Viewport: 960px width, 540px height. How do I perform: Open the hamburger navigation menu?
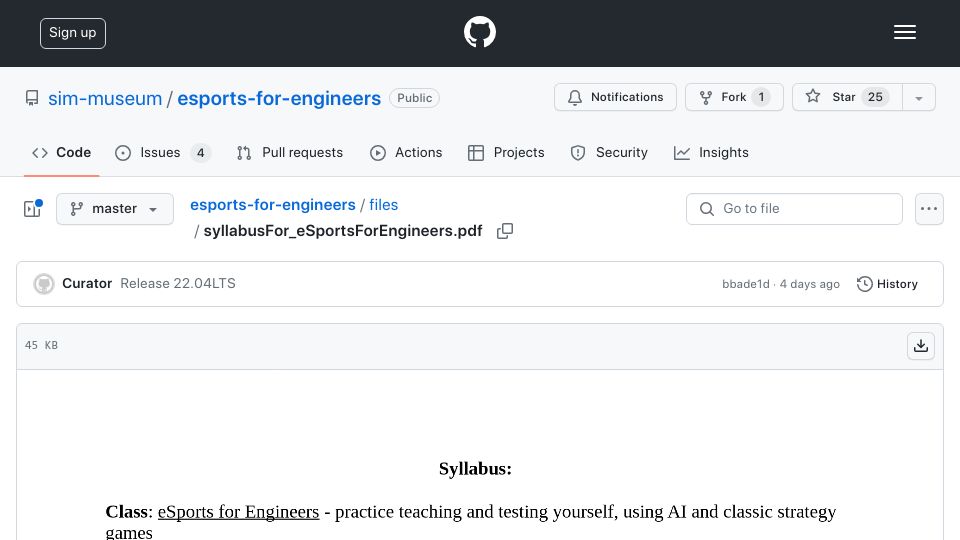click(904, 32)
